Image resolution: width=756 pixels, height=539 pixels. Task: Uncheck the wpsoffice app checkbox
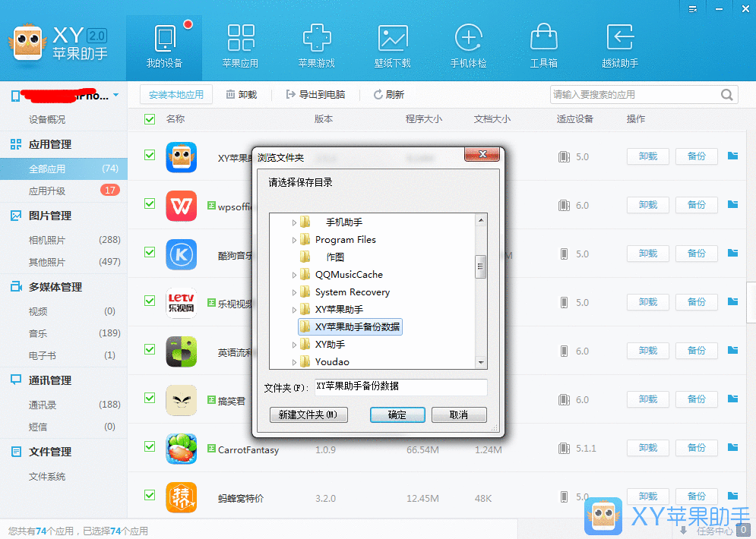tap(149, 205)
